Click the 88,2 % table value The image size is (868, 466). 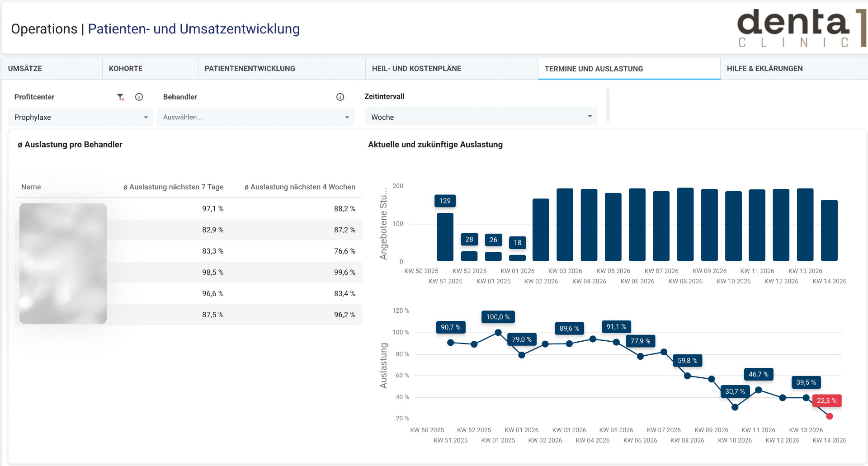[x=344, y=208]
